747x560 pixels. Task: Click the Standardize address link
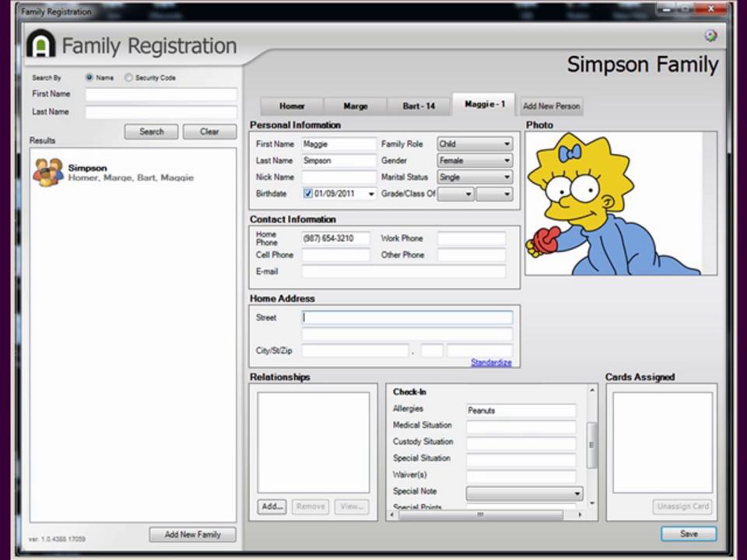[491, 362]
